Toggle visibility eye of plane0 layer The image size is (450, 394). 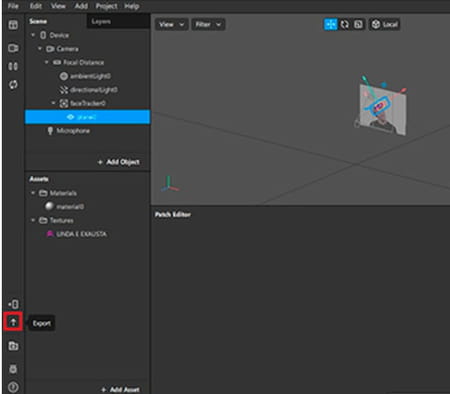pos(70,117)
